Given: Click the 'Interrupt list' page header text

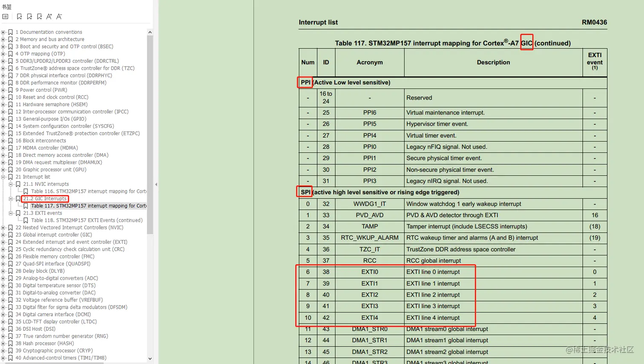Looking at the screenshot, I should [318, 22].
